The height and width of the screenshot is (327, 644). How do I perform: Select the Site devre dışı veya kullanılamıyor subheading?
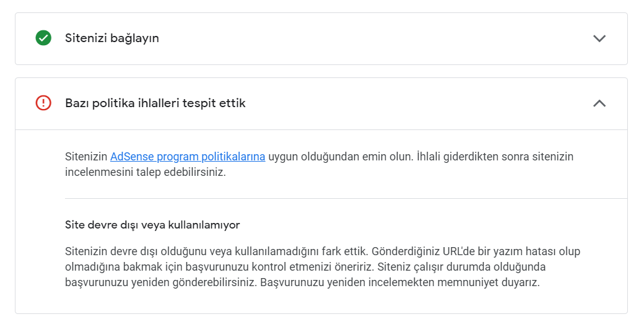click(x=152, y=225)
